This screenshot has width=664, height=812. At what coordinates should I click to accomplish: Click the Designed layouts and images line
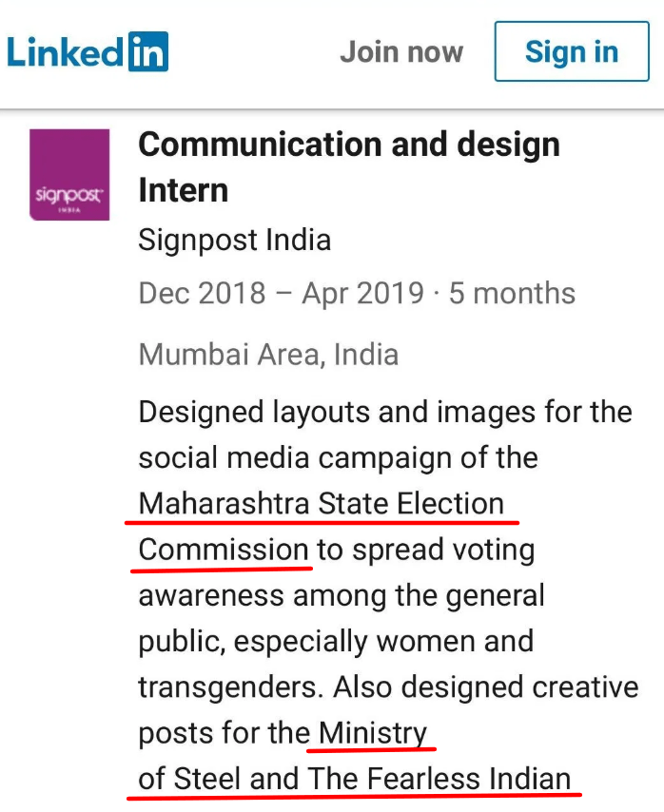click(384, 412)
